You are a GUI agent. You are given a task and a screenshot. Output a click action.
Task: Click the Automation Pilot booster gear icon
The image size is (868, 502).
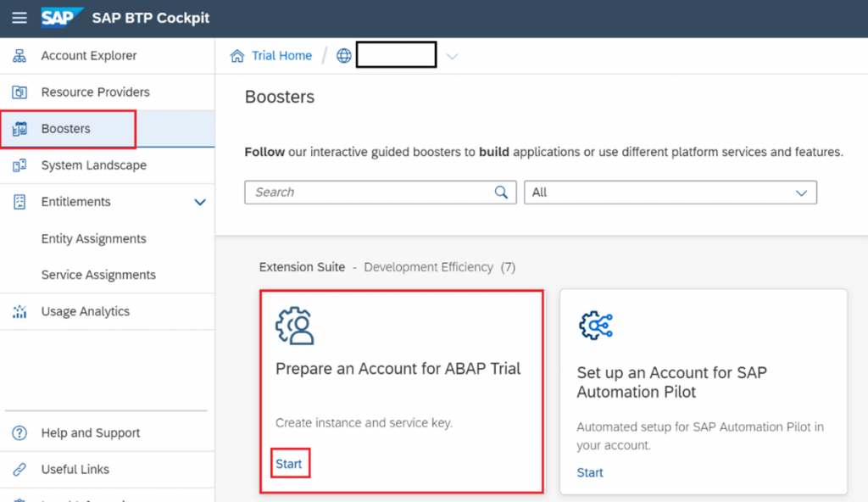click(x=596, y=326)
